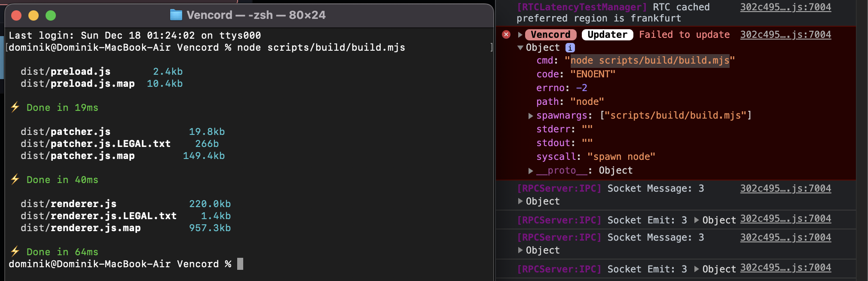Click 'preferred region is frankfurt' text

pyautogui.click(x=599, y=18)
